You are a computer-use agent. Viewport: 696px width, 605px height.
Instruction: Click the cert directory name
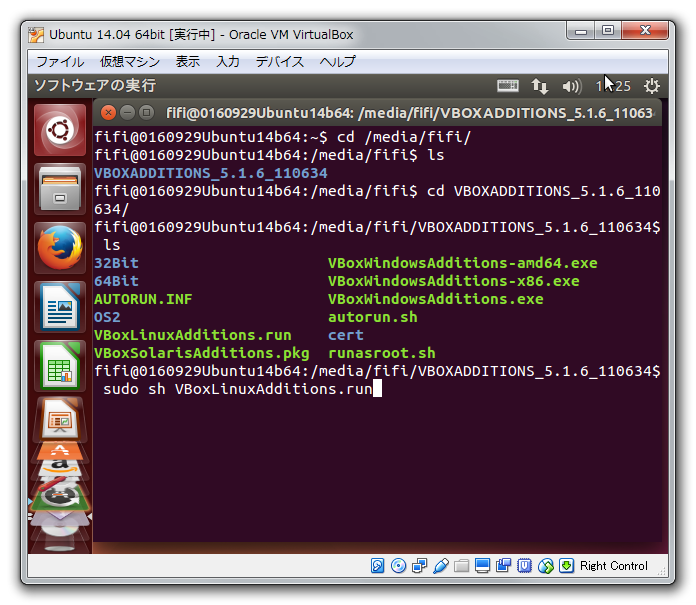[x=346, y=335]
